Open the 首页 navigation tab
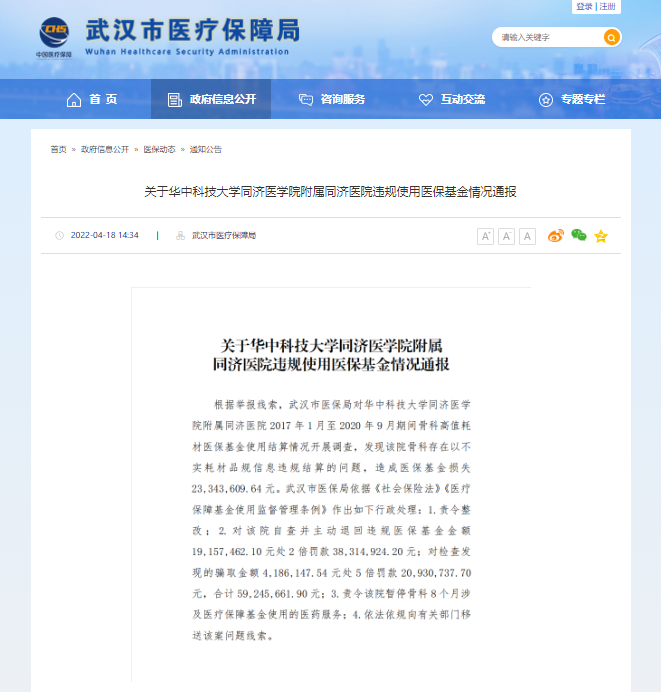This screenshot has width=661, height=692. pyautogui.click(x=92, y=99)
